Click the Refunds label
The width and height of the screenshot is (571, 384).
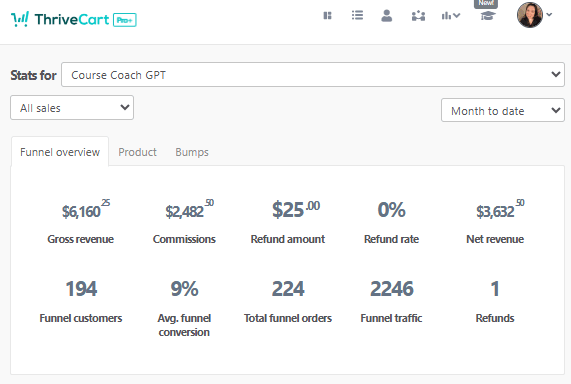(x=495, y=318)
